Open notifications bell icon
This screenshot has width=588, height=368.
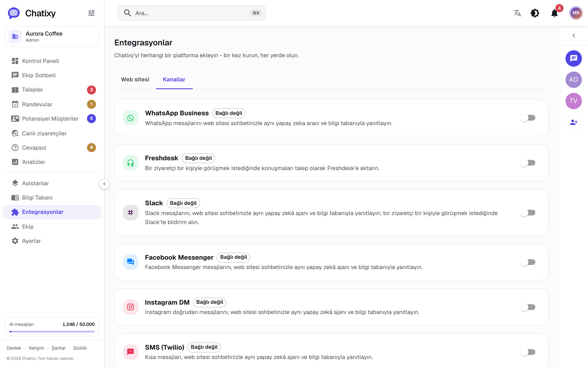[555, 13]
